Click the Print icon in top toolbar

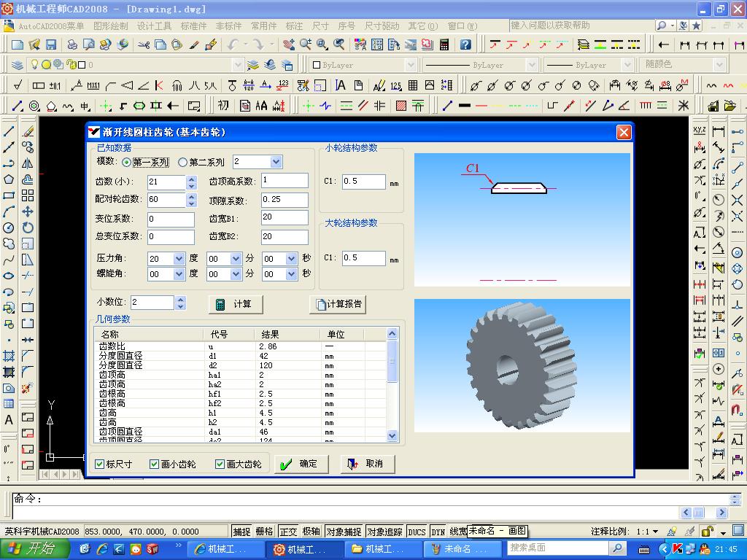coord(72,44)
